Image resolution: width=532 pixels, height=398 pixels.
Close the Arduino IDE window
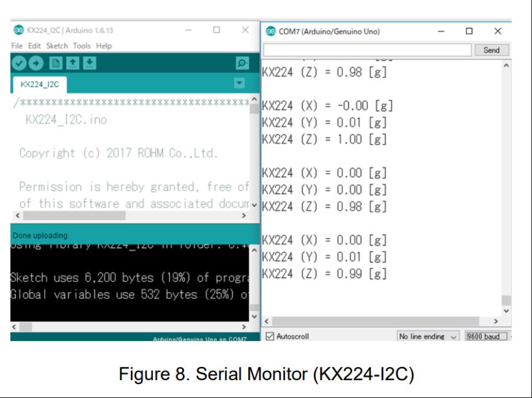[x=245, y=30]
